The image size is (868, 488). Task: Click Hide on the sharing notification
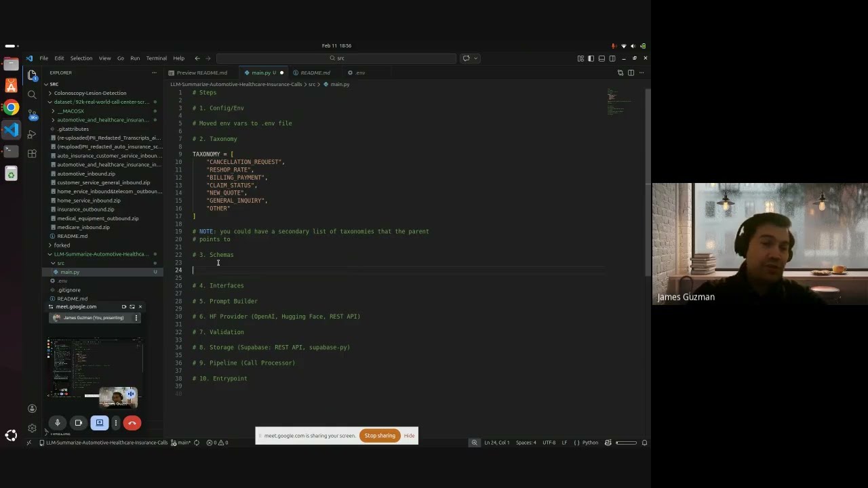[409, 436]
